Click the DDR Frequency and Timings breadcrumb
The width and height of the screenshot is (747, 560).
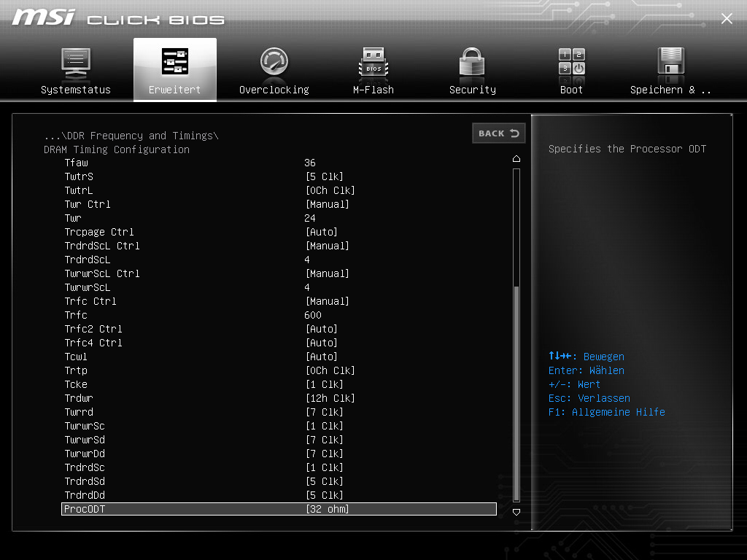click(x=131, y=136)
